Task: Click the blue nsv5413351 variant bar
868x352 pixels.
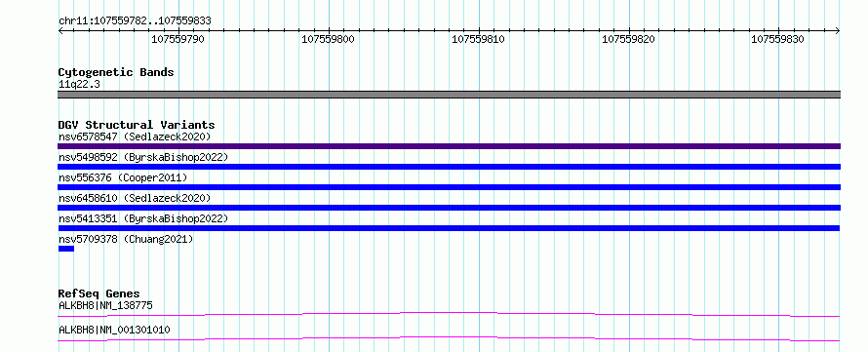Action: click(449, 228)
